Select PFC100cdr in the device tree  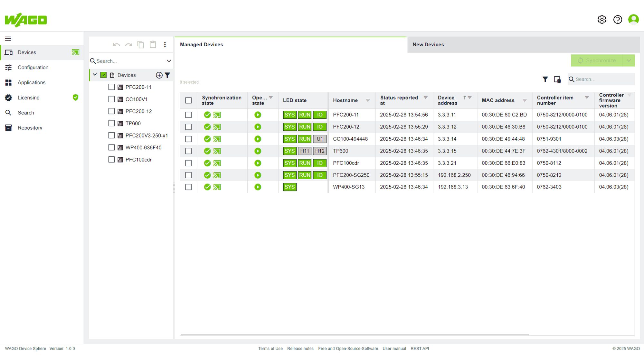[138, 160]
